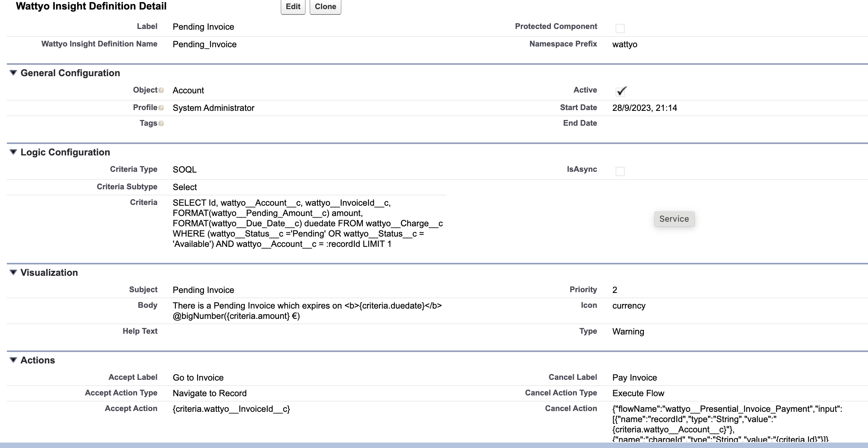Open help icon next to Object
The image size is (868, 448).
pyautogui.click(x=161, y=91)
